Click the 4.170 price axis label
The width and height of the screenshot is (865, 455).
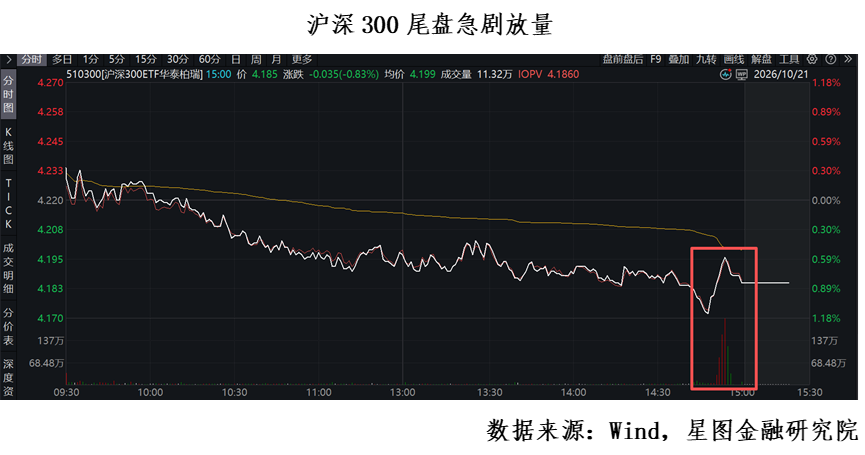pos(50,318)
